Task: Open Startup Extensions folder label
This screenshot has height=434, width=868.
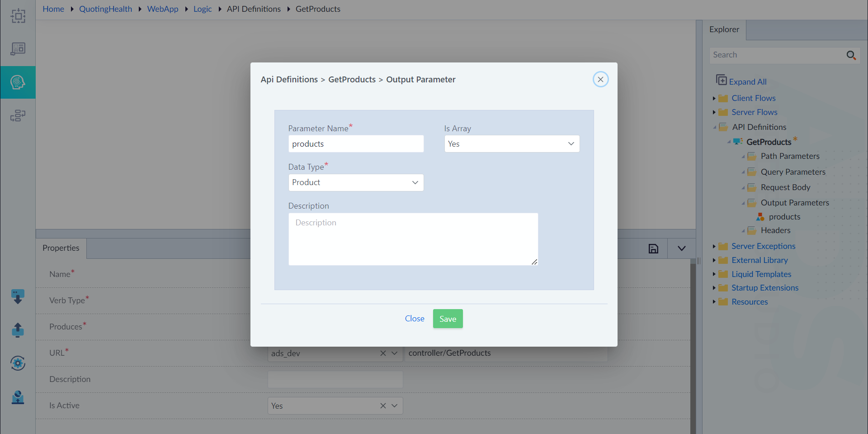Action: (765, 288)
